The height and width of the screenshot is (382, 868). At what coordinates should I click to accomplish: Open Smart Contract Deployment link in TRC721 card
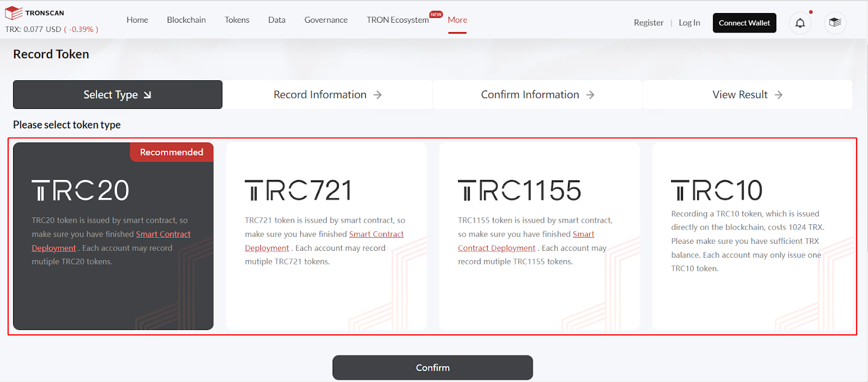(x=376, y=234)
